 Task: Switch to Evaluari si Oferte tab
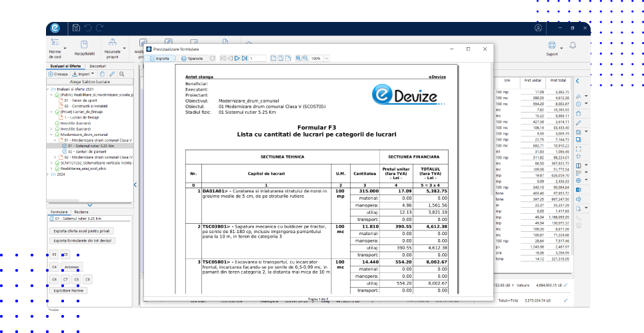pos(66,66)
